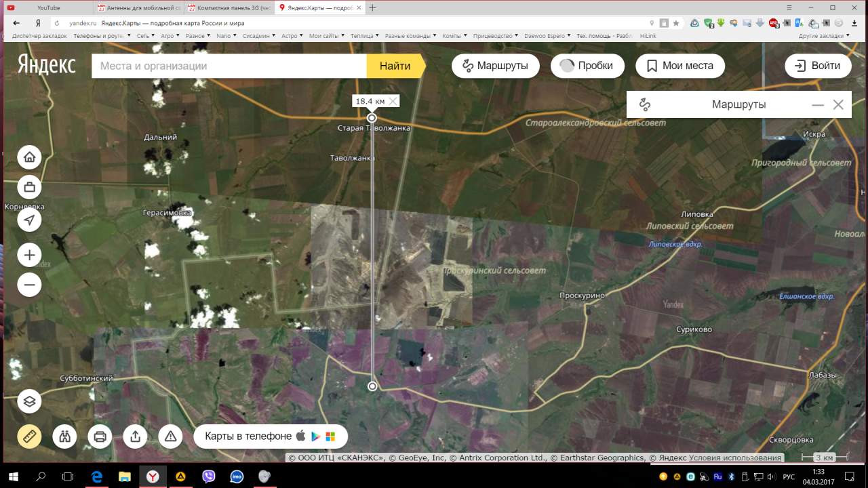
Task: Expand the Телефоны и роутеры bookmarks folder
Action: coord(102,36)
